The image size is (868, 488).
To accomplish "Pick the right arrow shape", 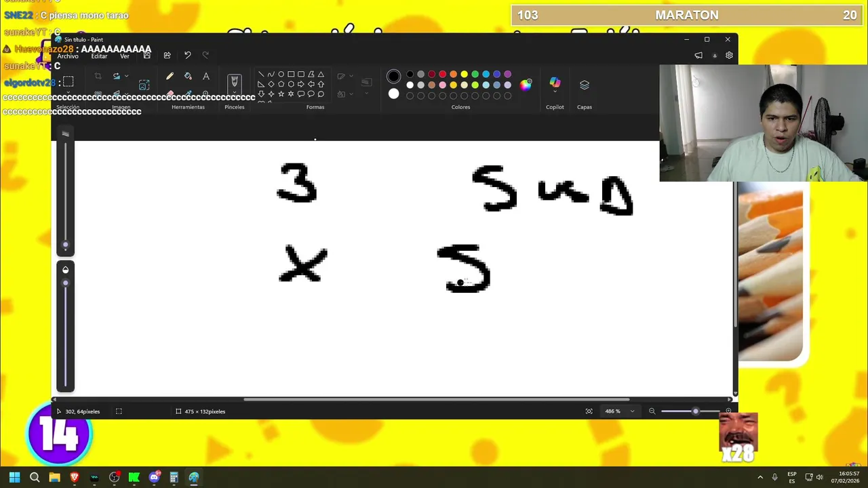I will 301,84.
